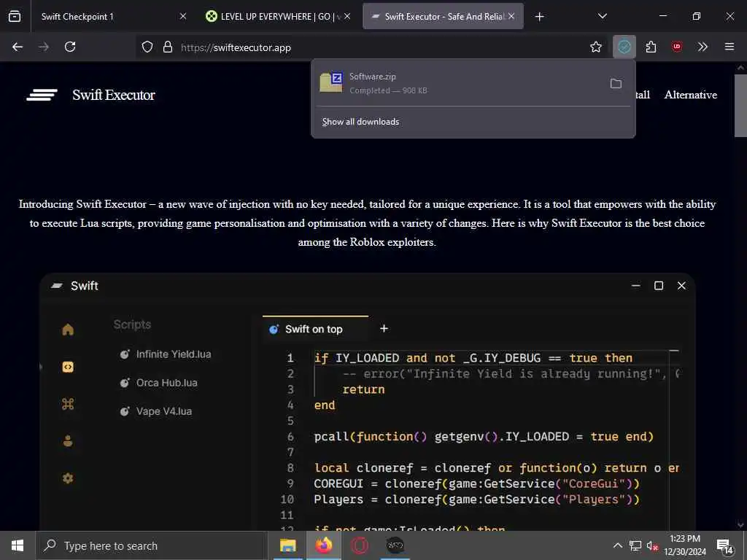This screenshot has width=747, height=560.
Task: Select the Swift on top editor tab
Action: [315, 329]
